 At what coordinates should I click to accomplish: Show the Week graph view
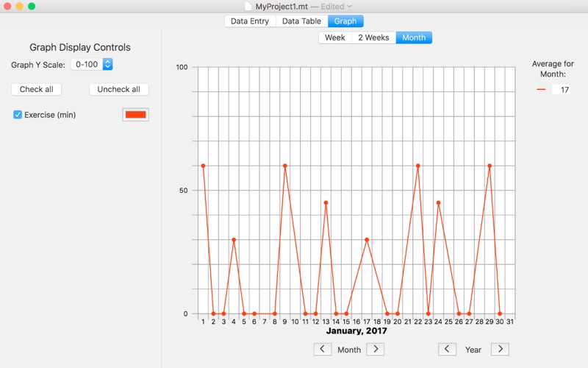pos(335,38)
